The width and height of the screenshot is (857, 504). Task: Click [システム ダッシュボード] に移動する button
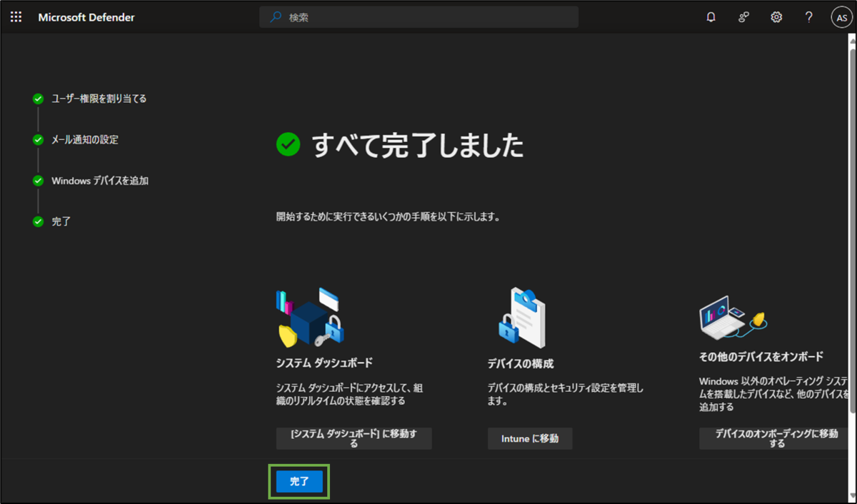click(x=354, y=438)
